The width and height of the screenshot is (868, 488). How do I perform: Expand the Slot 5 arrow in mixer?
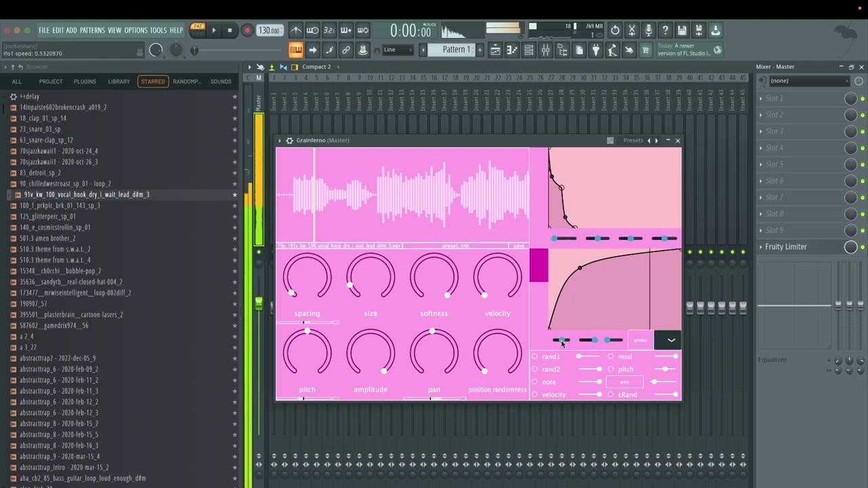point(761,165)
